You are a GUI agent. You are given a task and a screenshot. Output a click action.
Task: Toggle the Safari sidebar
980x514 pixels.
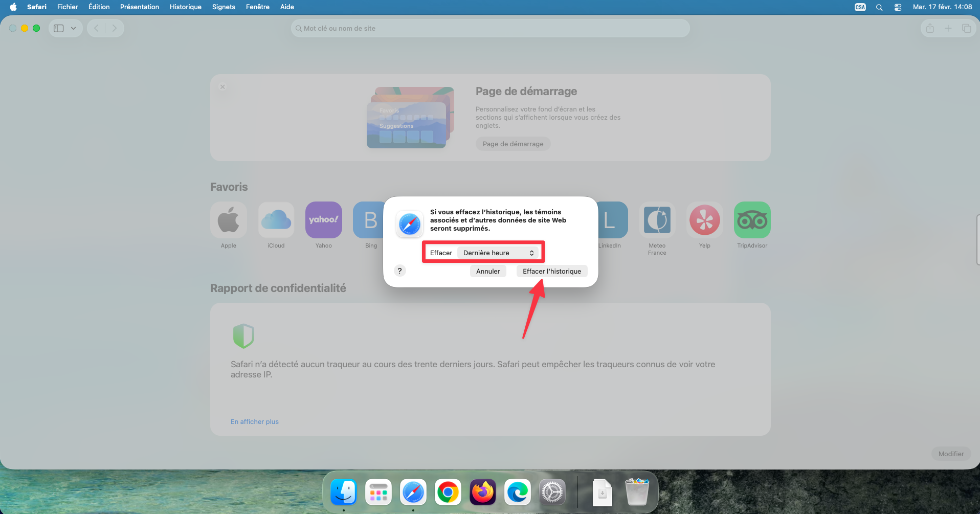59,28
